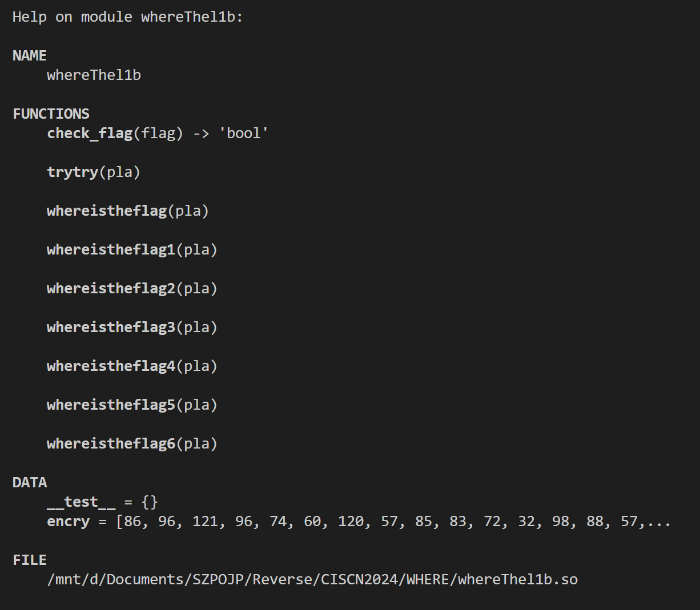The width and height of the screenshot is (700, 610).
Task: Click whereistheflag5 function text
Action: coord(111,405)
